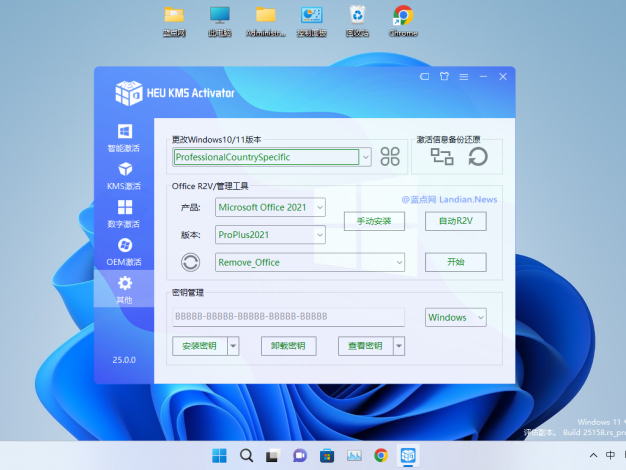
Task: Click the backup activation info icon
Action: (442, 157)
